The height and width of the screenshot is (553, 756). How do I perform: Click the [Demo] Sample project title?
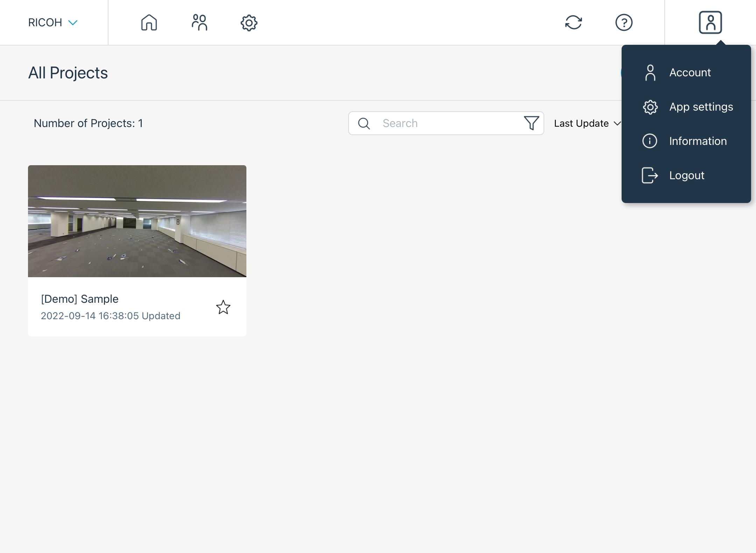click(80, 299)
